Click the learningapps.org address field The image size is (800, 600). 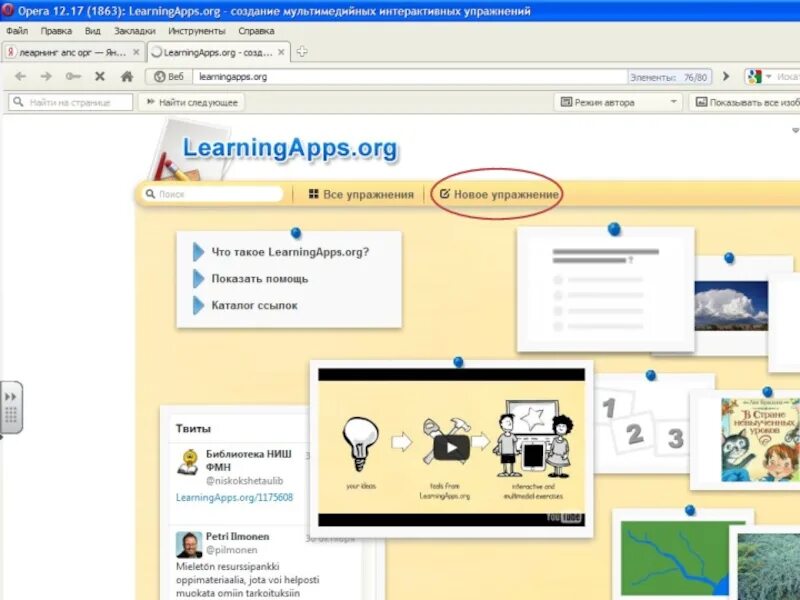[409, 77]
